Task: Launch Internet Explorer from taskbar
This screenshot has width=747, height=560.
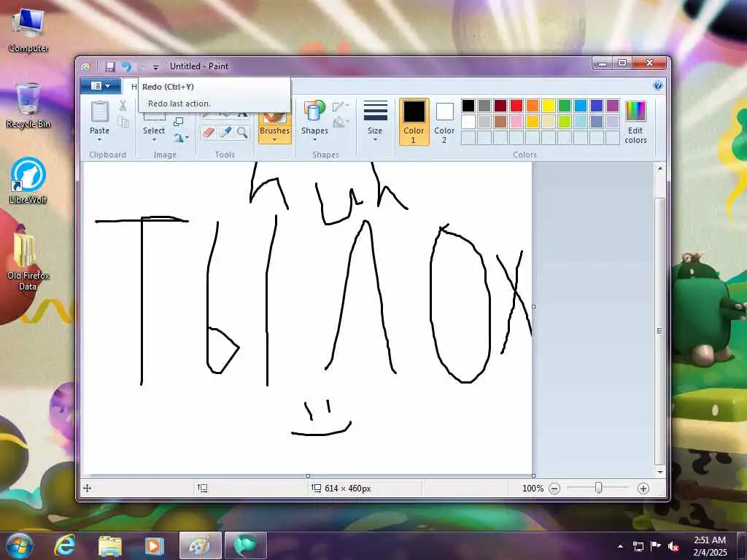Action: point(65,545)
